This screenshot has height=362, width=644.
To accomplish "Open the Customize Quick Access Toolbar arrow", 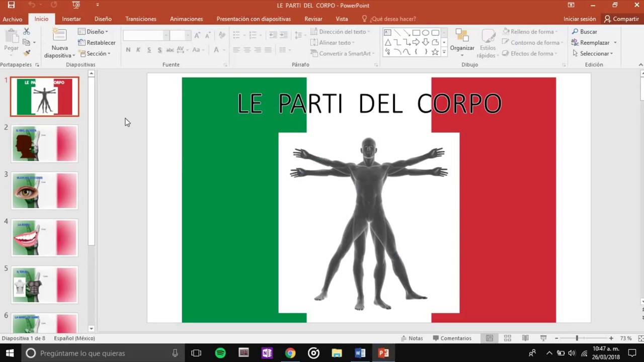I will pyautogui.click(x=98, y=5).
